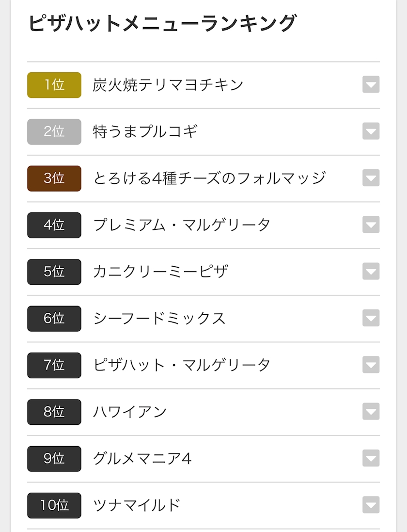Click the 8位 rank badge

54,412
